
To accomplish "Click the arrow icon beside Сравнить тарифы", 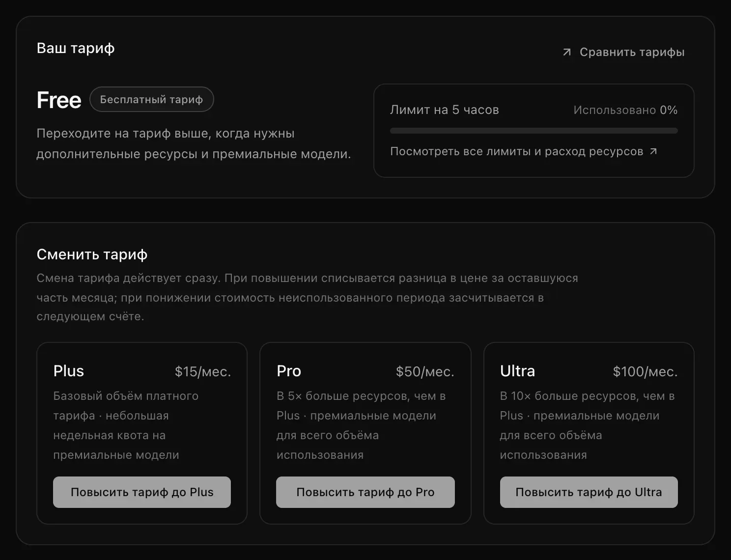I will tap(567, 52).
